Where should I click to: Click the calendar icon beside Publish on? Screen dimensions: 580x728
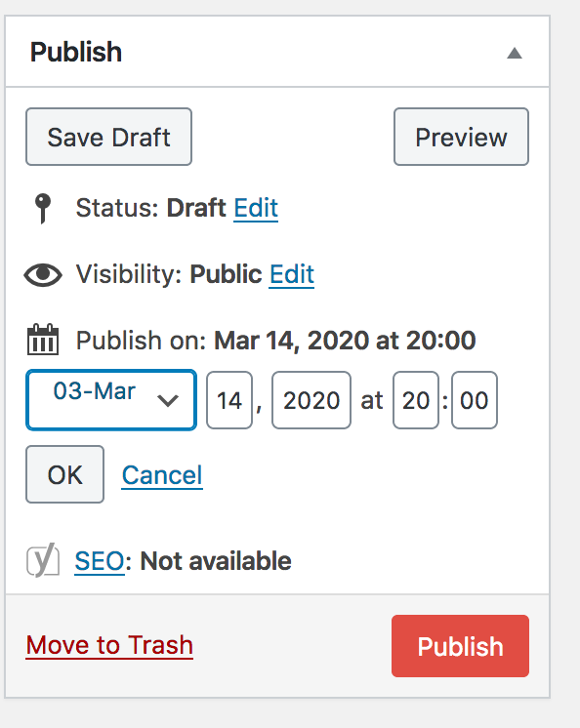(43, 340)
